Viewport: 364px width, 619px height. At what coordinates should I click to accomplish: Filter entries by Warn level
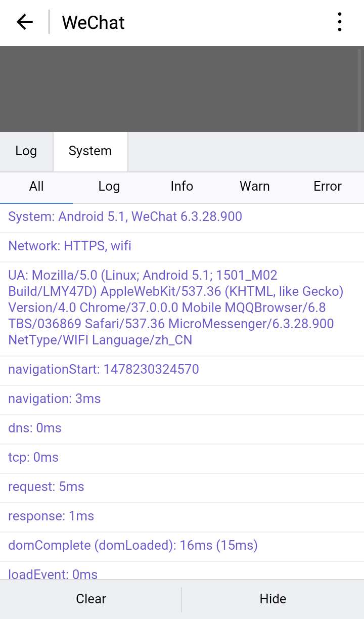255,187
